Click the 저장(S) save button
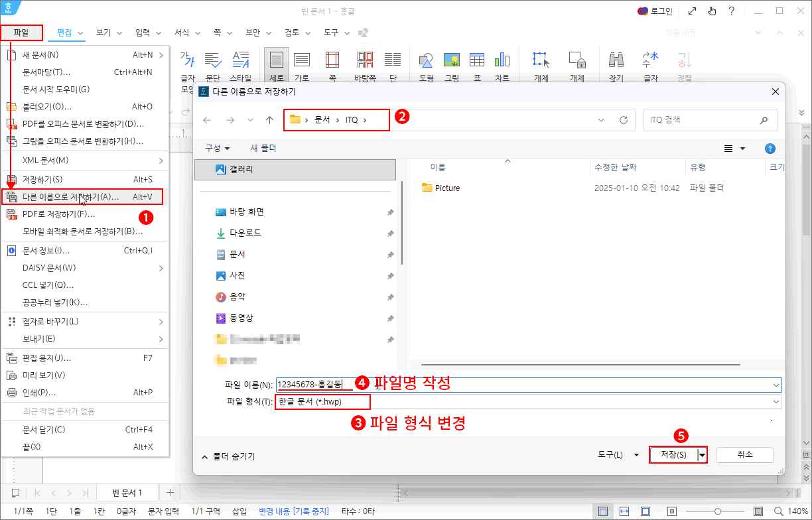This screenshot has width=812, height=520. pyautogui.click(x=672, y=454)
